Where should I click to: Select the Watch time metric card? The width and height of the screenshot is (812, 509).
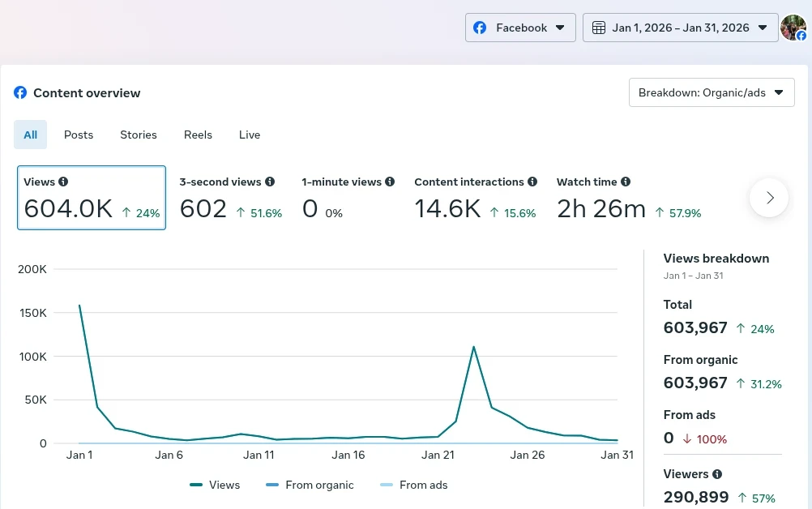[628, 198]
